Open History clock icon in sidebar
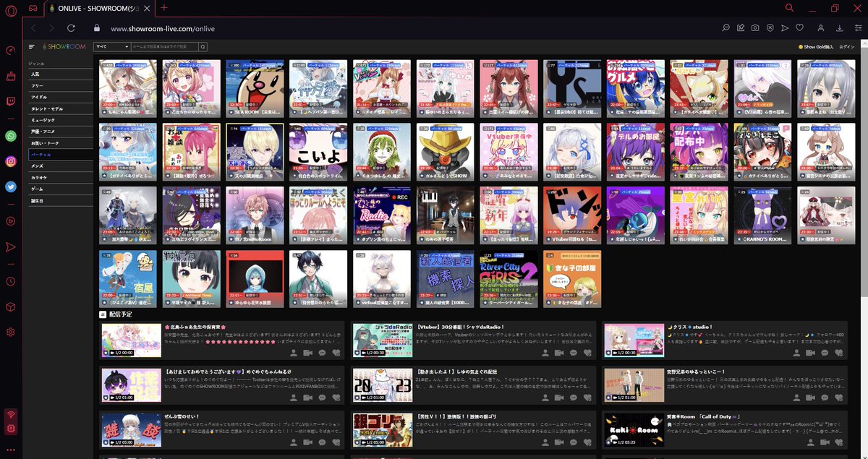This screenshot has height=459, width=868. [10, 281]
